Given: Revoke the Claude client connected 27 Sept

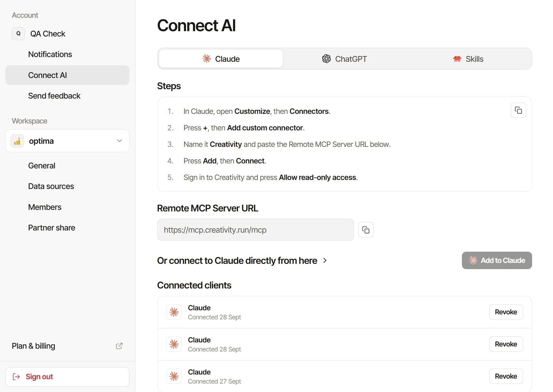Looking at the screenshot, I should point(506,376).
